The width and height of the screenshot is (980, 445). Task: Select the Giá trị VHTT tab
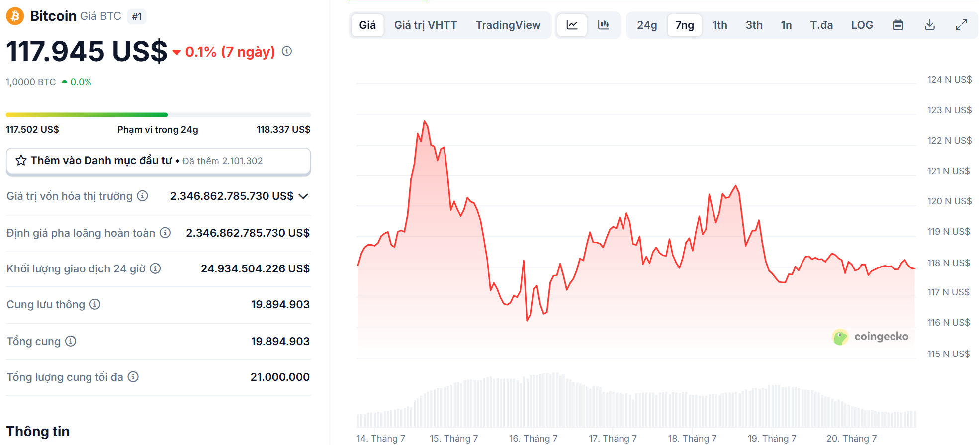426,25
